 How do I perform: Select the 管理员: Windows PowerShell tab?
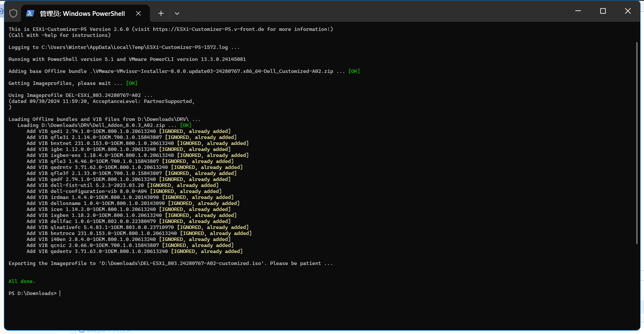pos(85,13)
